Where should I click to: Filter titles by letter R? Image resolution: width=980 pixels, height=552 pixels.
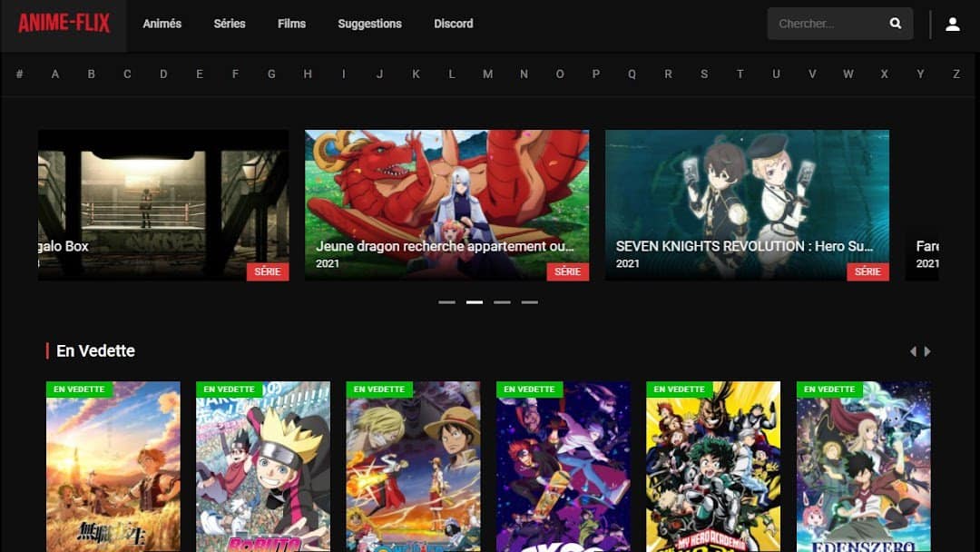pyautogui.click(x=668, y=74)
